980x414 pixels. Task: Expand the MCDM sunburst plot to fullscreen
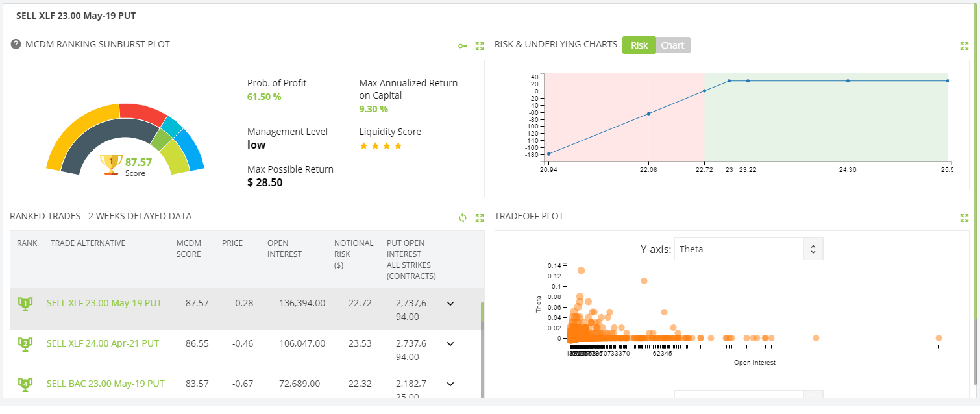(480, 46)
